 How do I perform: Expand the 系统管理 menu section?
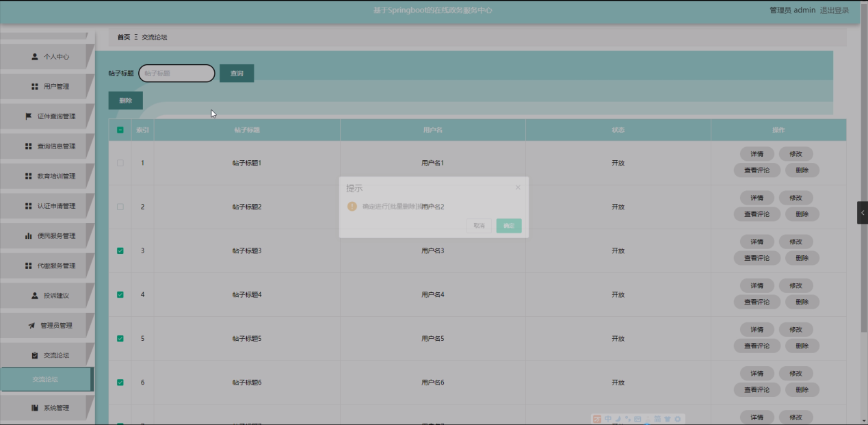point(57,407)
